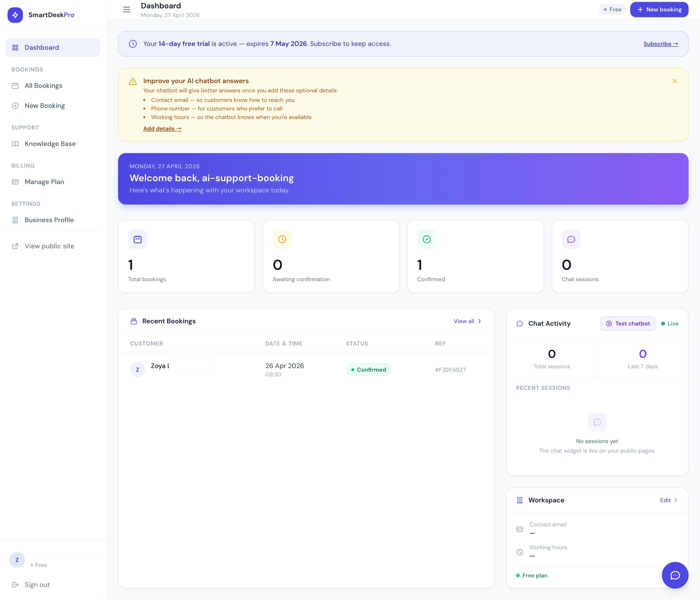Click the Chat sessions bubble icon
The image size is (700, 600).
pyautogui.click(x=571, y=239)
